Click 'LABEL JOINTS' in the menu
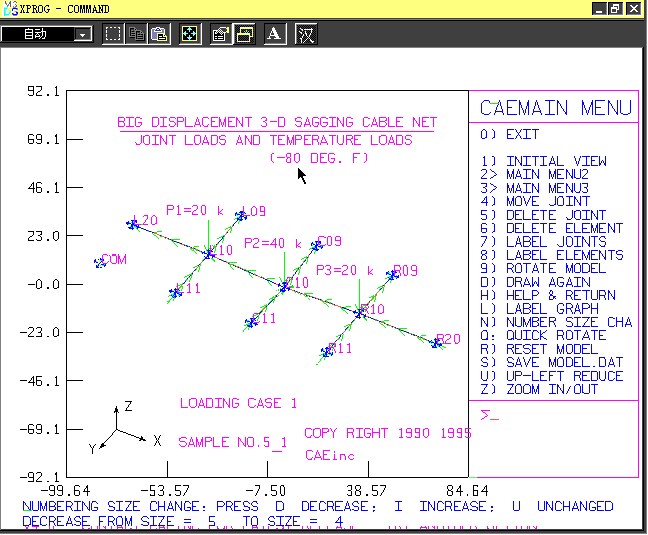Screen dimensions: 648x535 [555, 241]
